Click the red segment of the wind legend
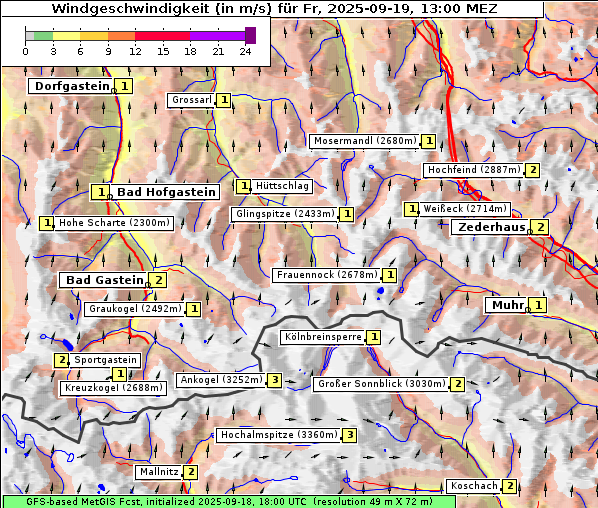The width and height of the screenshot is (598, 508). [162, 36]
